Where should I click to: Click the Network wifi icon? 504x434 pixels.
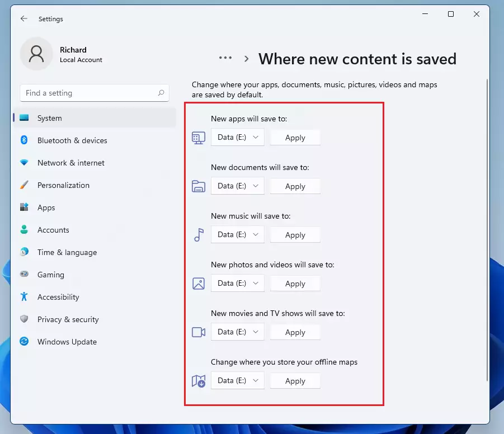pyautogui.click(x=24, y=163)
